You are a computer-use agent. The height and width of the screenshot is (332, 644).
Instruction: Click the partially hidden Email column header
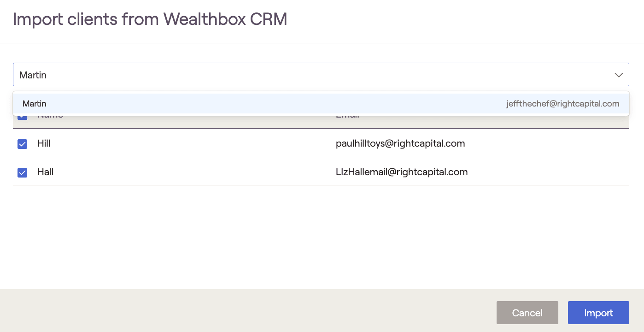(x=347, y=117)
